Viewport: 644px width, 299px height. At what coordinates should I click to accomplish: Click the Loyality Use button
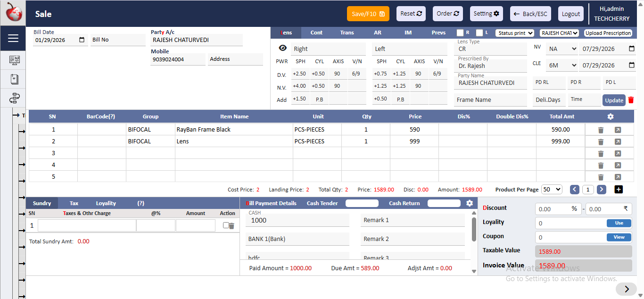tap(619, 223)
